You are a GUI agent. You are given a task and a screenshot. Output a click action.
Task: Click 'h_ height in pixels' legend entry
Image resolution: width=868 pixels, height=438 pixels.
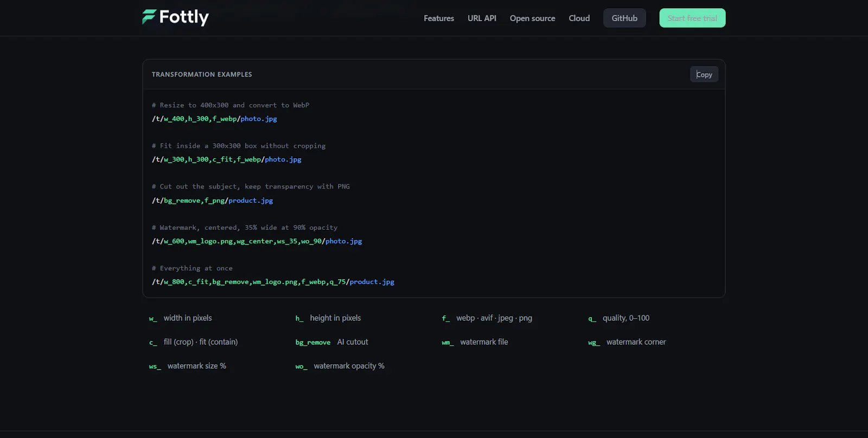[328, 318]
